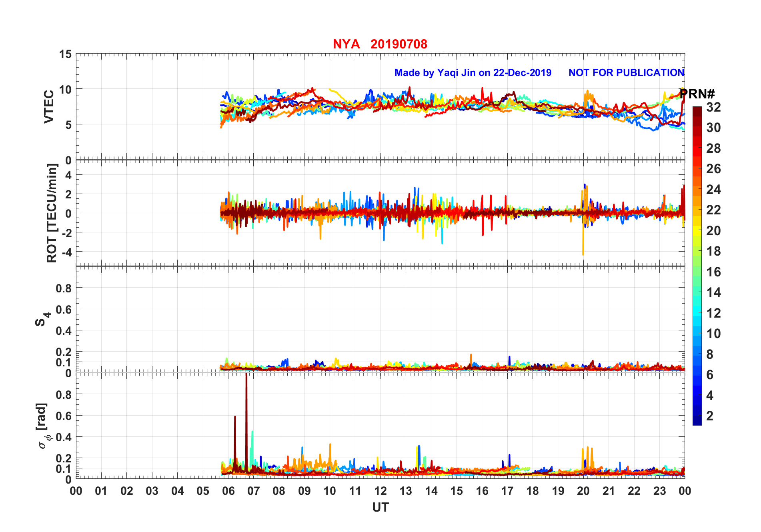Select the colorbar tick label "18"
The width and height of the screenshot is (761, 532).
pyautogui.click(x=713, y=251)
